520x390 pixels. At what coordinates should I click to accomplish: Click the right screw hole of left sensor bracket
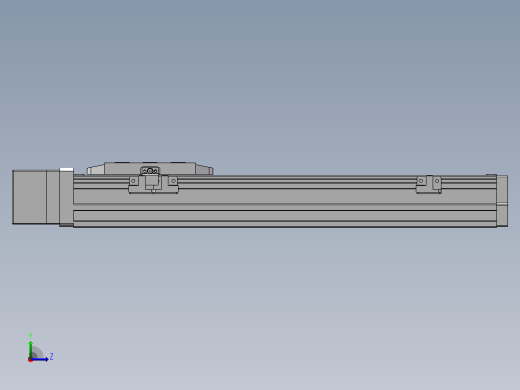(173, 181)
